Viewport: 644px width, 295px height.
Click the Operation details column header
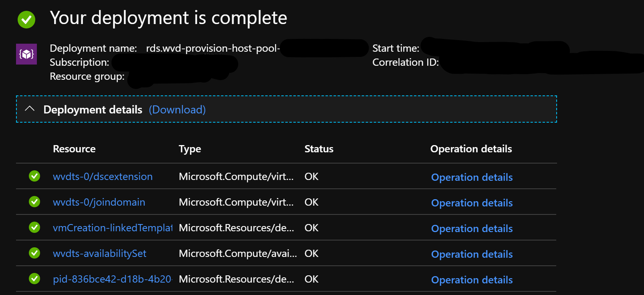[x=471, y=149]
